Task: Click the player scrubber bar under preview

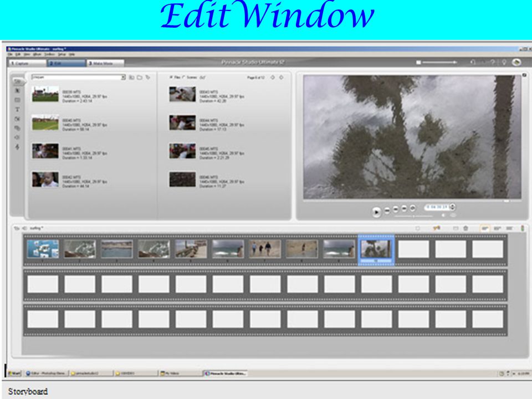Action: 412,201
